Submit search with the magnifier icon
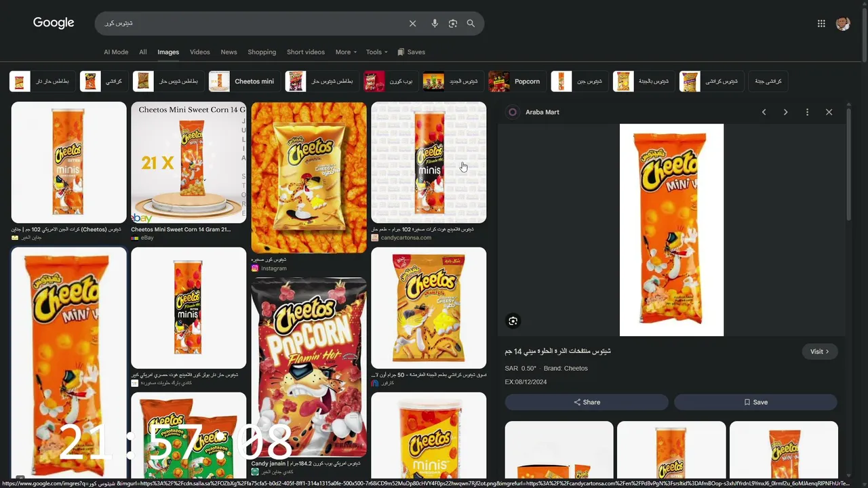The image size is (868, 488). [x=471, y=24]
